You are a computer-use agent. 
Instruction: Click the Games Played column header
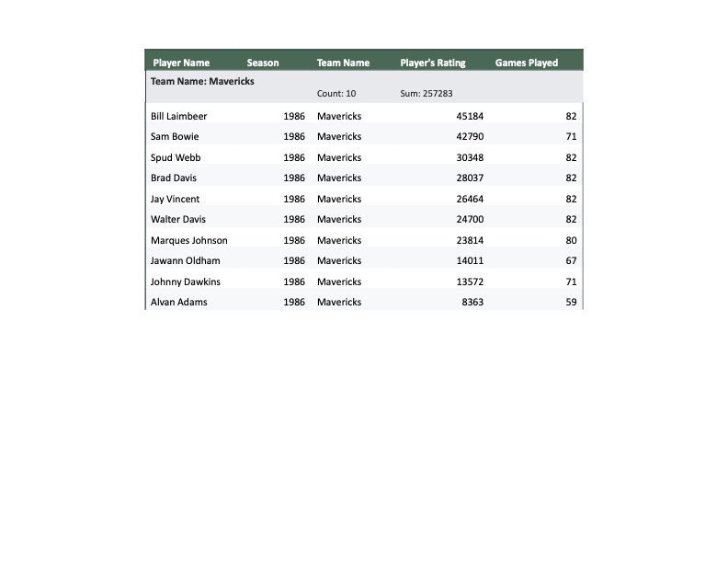pyautogui.click(x=527, y=63)
